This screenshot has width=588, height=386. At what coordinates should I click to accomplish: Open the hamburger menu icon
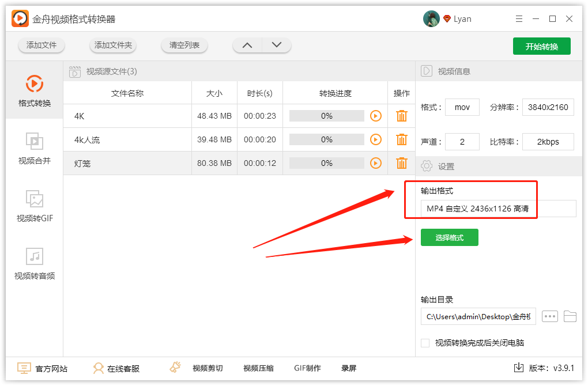(518, 18)
